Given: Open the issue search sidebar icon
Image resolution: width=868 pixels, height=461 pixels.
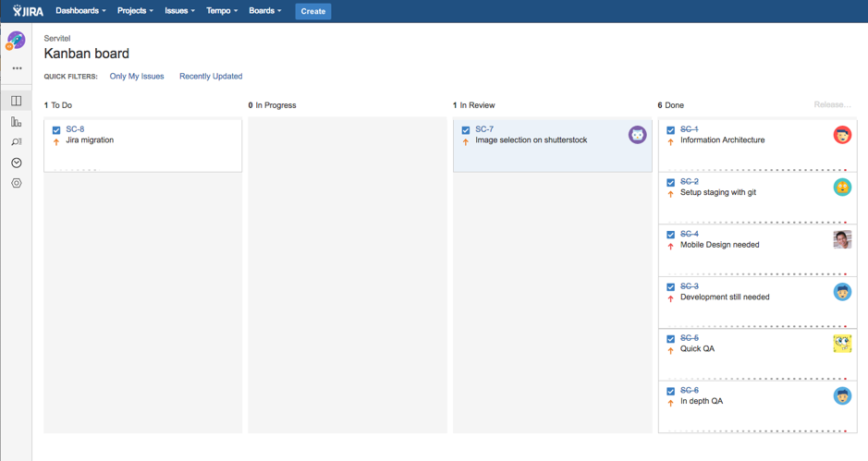Looking at the screenshot, I should [16, 142].
